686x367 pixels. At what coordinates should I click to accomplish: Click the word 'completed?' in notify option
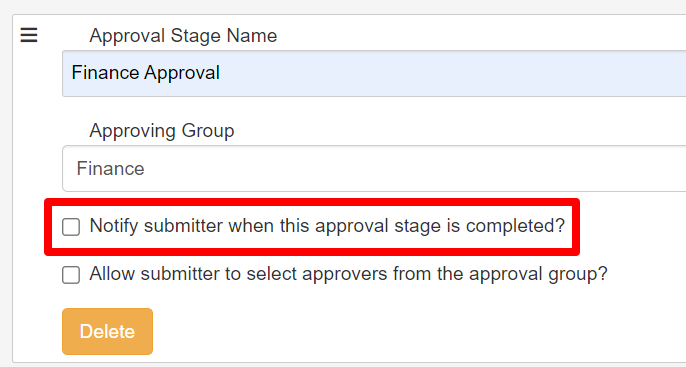point(515,226)
